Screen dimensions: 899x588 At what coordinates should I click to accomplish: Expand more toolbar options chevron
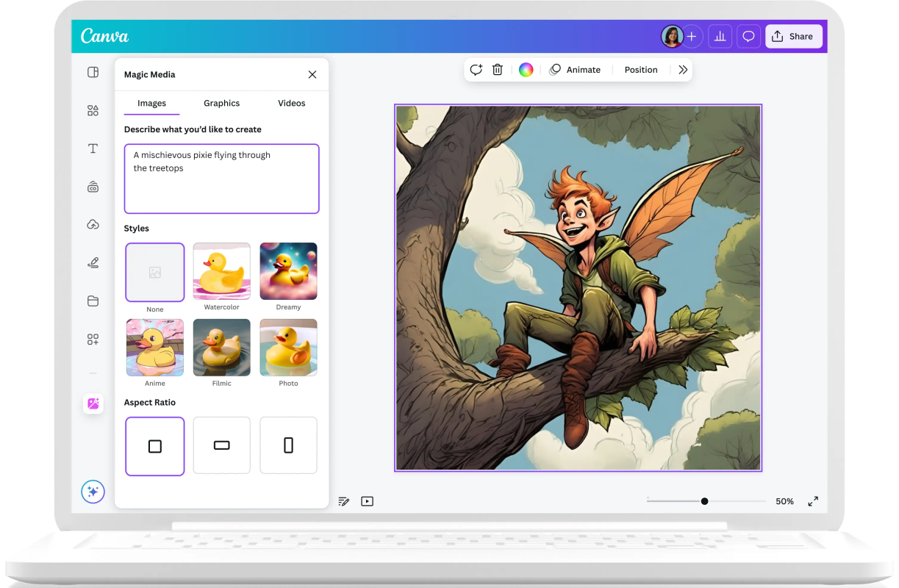[683, 70]
